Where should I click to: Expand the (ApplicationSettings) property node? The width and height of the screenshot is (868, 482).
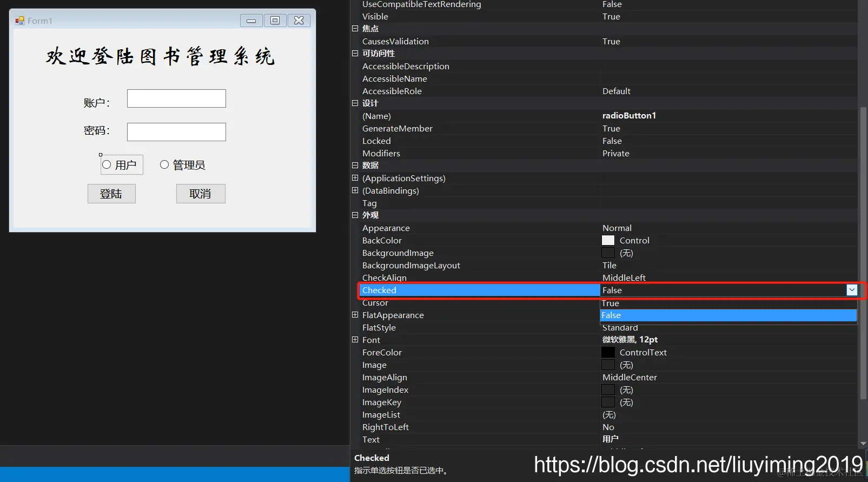pyautogui.click(x=355, y=178)
